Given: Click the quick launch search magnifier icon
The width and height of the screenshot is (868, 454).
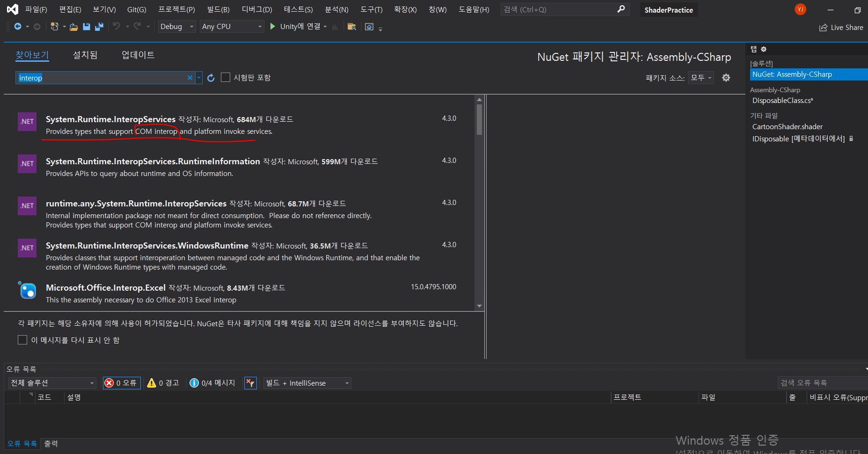Looking at the screenshot, I should click(x=621, y=9).
